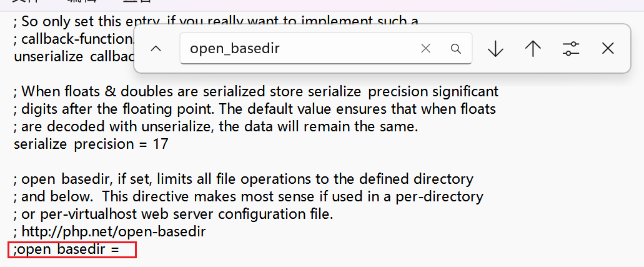Click the line starting "; When floats & doubles"

(x=256, y=91)
